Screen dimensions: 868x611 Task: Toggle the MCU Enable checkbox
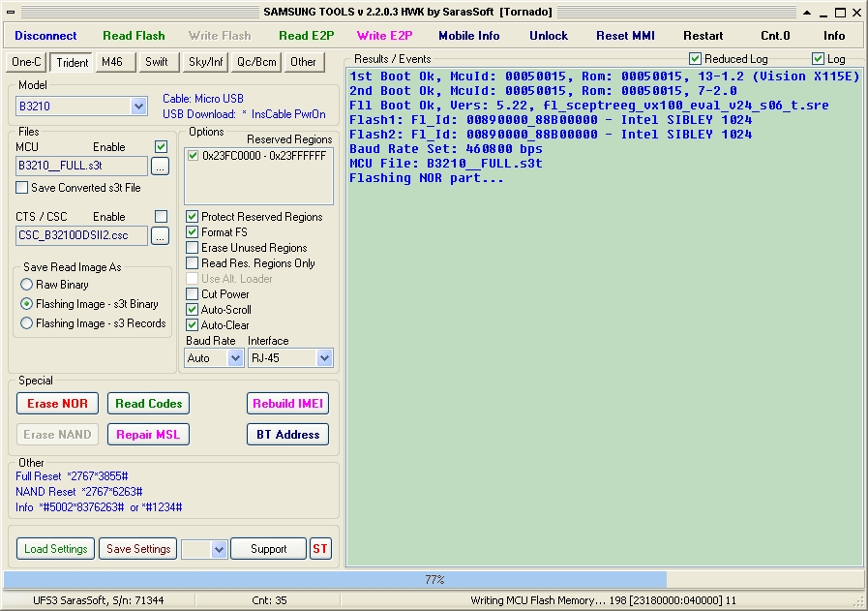coord(161,147)
